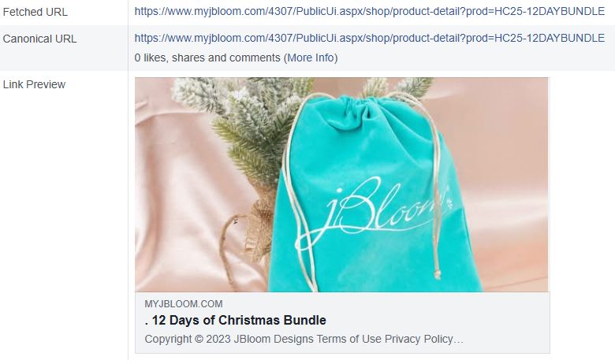
Task: Open the teal jBloom bag preview image
Action: (x=341, y=184)
